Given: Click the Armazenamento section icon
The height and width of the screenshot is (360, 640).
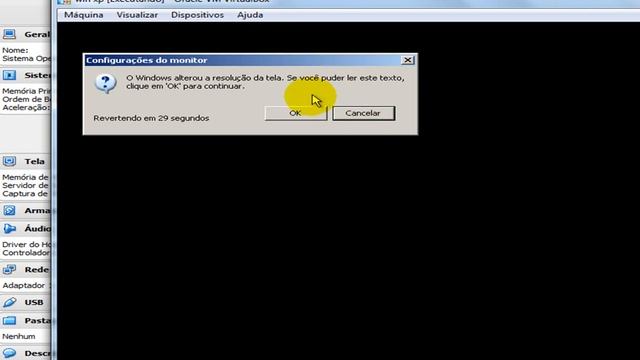Looking at the screenshot, I should [9, 210].
